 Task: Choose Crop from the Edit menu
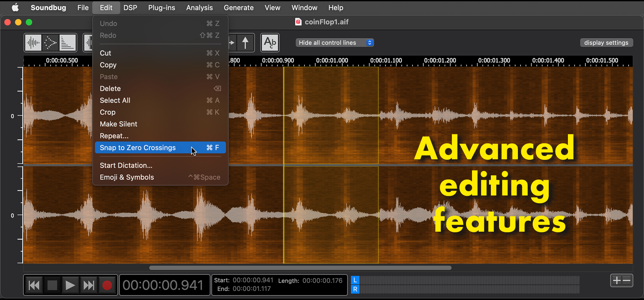tap(160, 112)
